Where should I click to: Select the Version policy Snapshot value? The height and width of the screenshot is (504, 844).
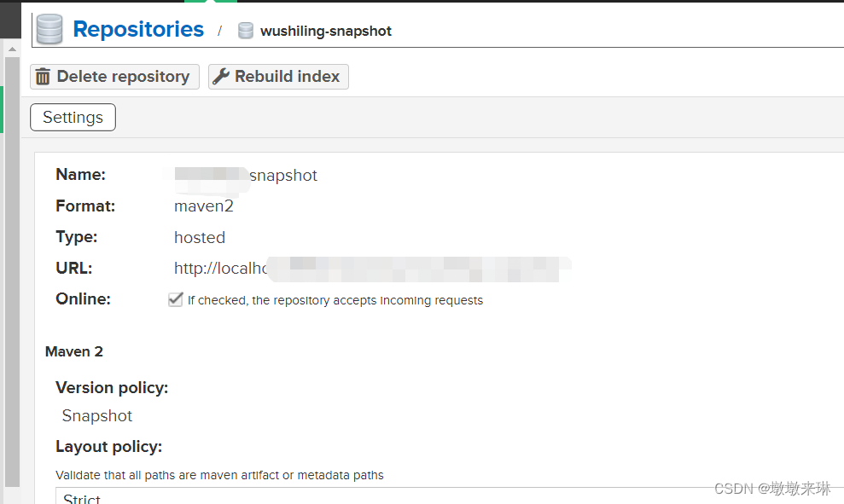tap(96, 415)
